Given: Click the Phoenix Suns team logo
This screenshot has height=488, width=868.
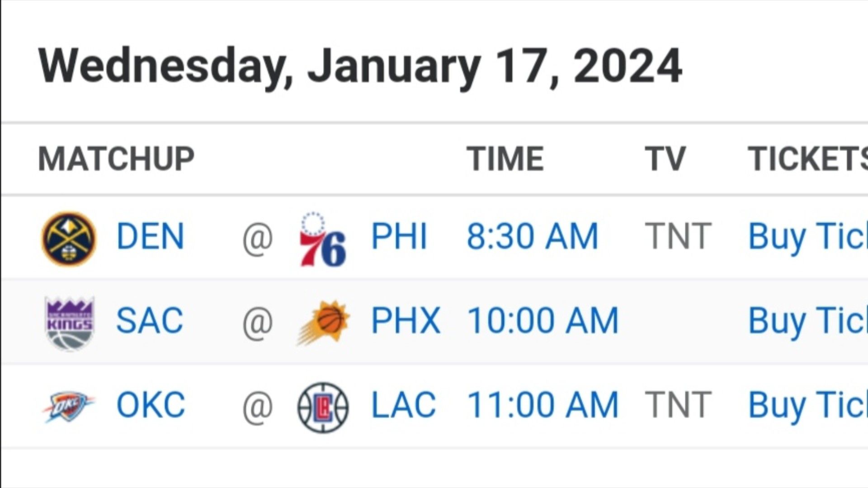Looking at the screenshot, I should pos(324,322).
